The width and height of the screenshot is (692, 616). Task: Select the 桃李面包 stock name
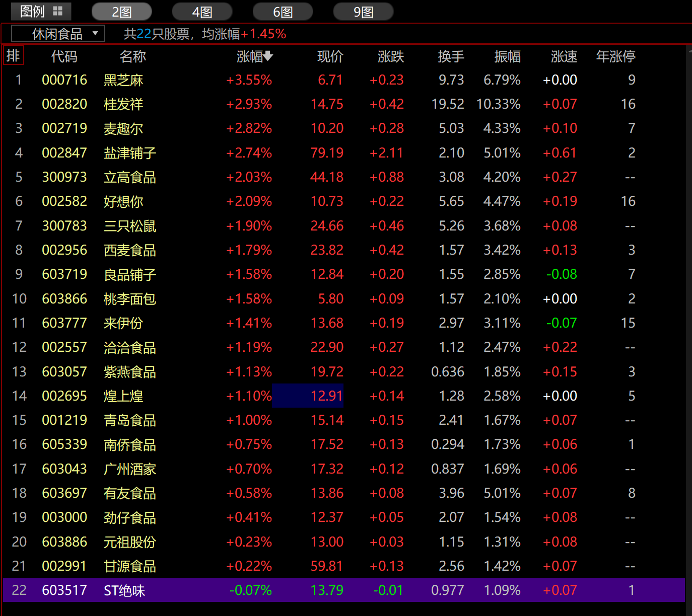pos(130,299)
